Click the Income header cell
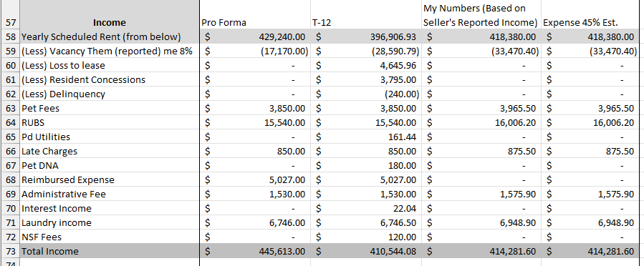The width and height of the screenshot is (644, 266). pos(110,15)
